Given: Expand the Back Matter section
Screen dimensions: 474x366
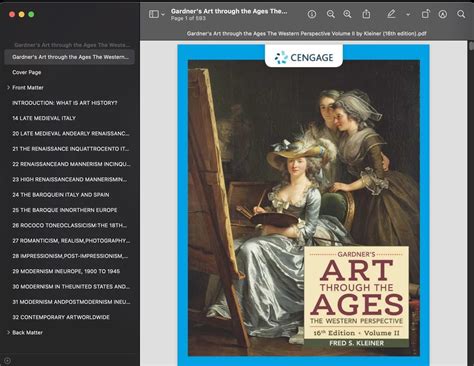Looking at the screenshot, I should 8,332.
